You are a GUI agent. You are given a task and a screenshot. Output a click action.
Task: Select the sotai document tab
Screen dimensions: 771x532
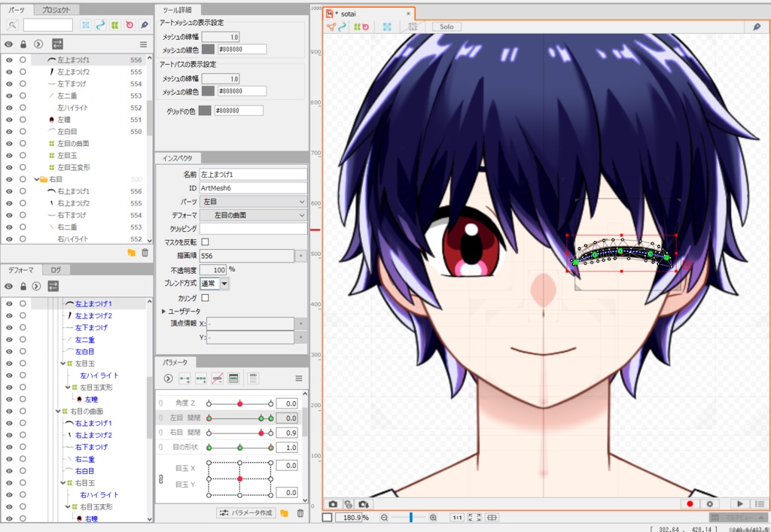369,14
